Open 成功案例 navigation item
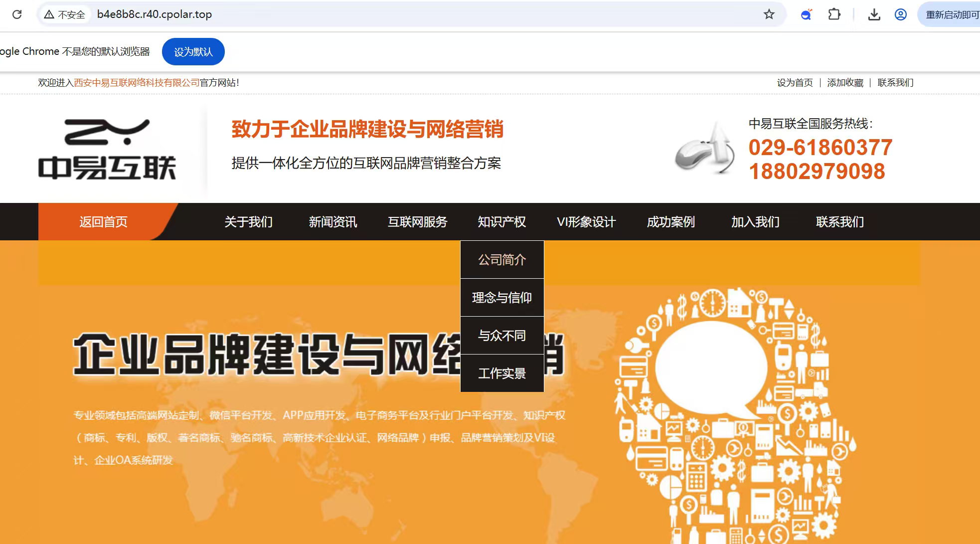 pyautogui.click(x=670, y=222)
